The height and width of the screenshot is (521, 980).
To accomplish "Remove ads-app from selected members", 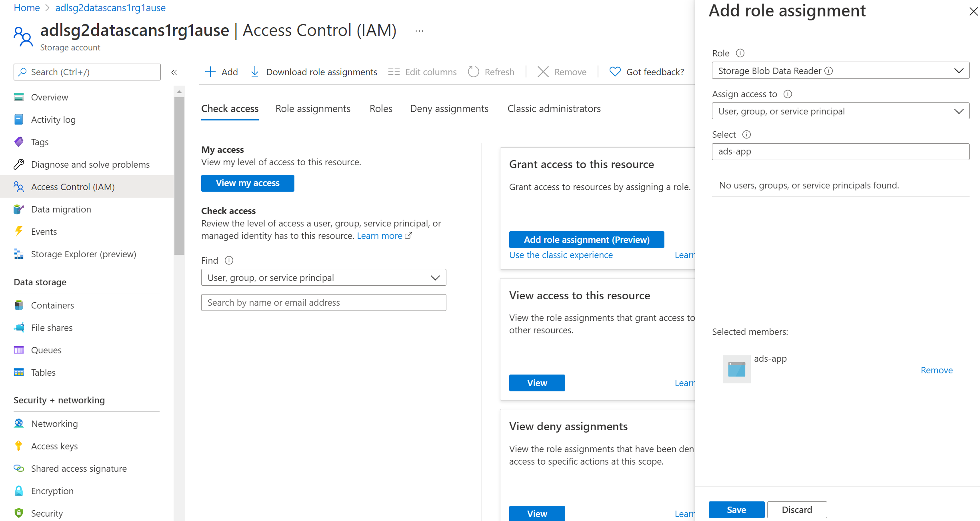I will 936,370.
